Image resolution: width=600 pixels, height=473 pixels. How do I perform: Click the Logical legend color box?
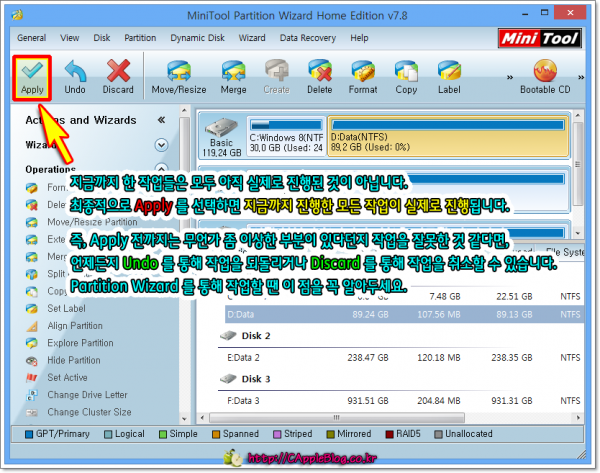coord(108,434)
